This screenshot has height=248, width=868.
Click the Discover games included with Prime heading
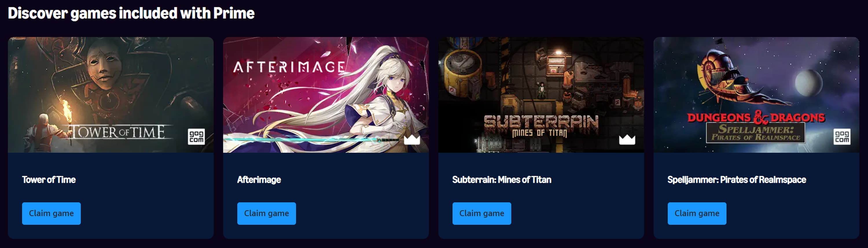[131, 13]
